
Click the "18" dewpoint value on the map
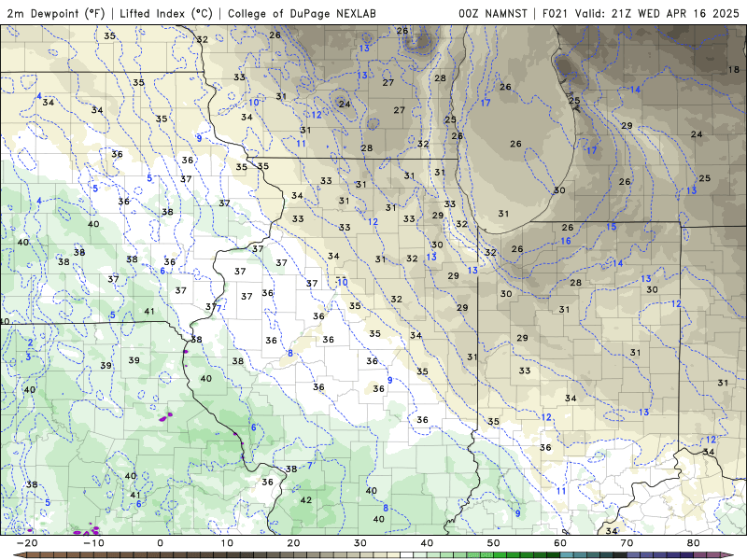pos(734,69)
